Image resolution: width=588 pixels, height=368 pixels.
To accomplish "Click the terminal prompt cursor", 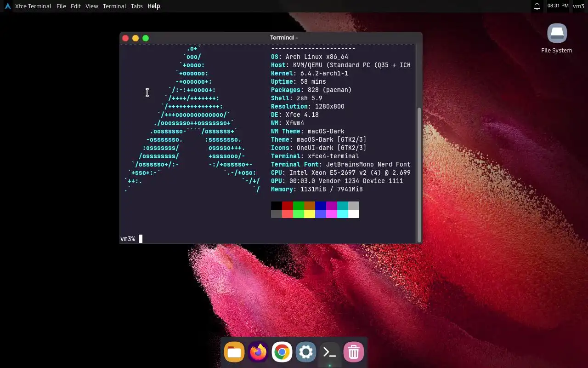I will point(141,239).
